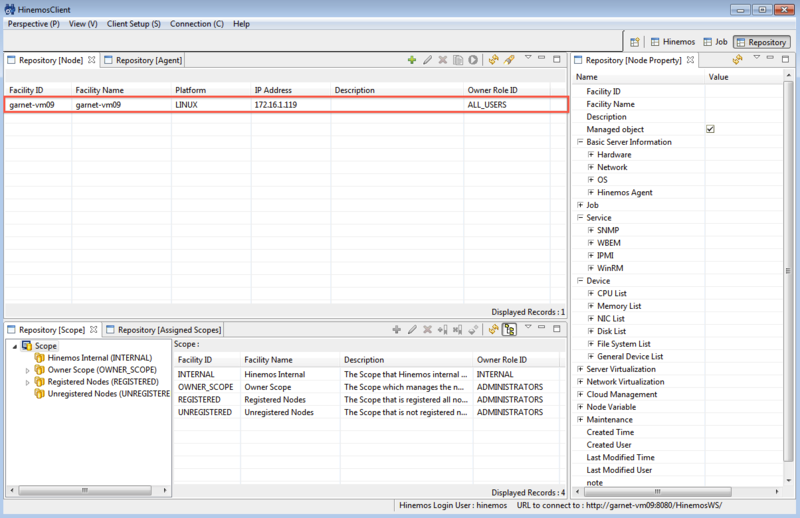The image size is (800, 518).
Task: Click the Filter icon in Repository Node view
Action: [x=509, y=60]
